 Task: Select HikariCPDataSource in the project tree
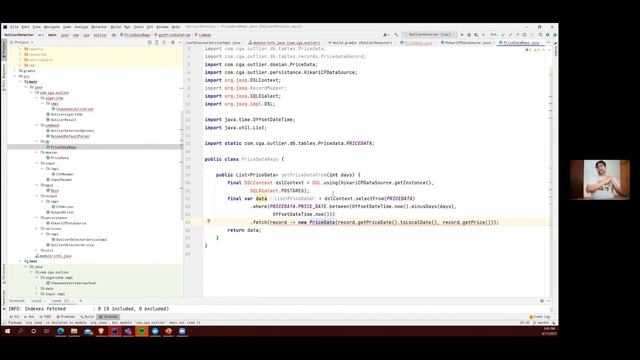tap(68, 223)
